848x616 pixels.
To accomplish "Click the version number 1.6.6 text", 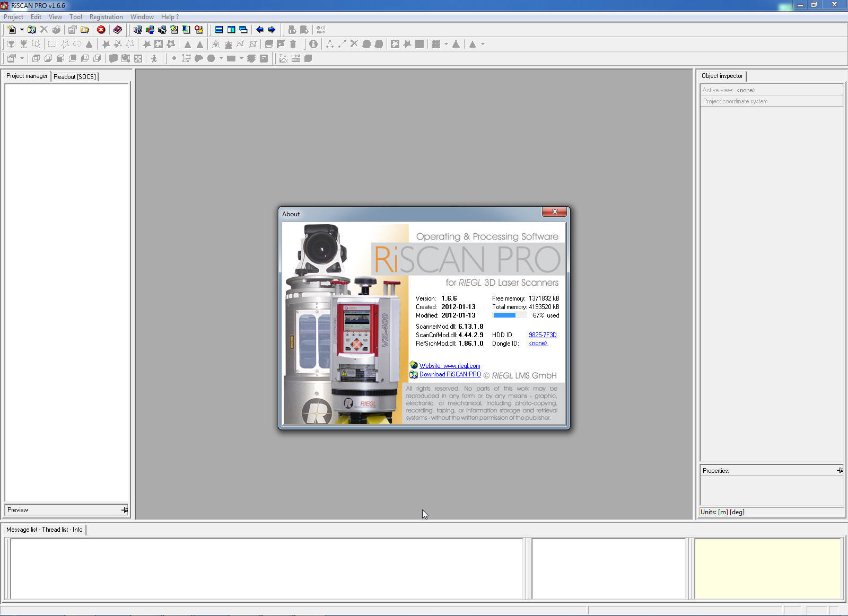I will tap(449, 298).
